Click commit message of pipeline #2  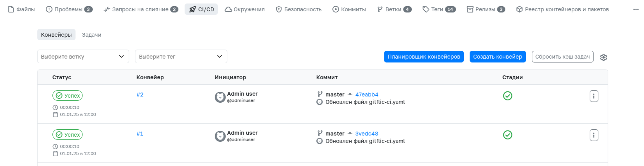point(365,102)
